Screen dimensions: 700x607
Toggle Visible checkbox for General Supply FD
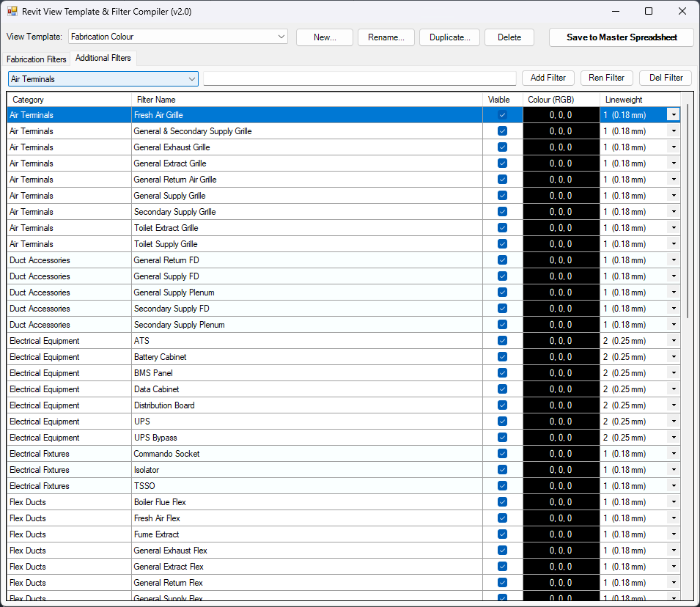click(x=502, y=276)
